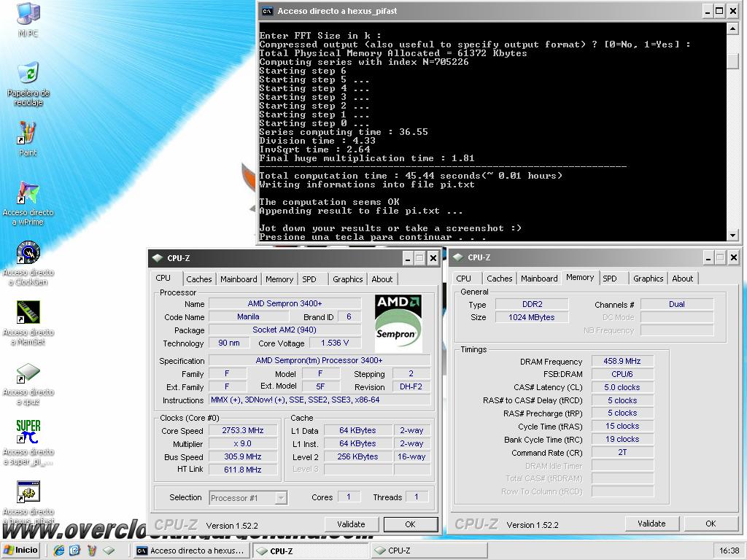Click the second quick launch browser icon
Screen dimensions: 747x560
(75, 551)
